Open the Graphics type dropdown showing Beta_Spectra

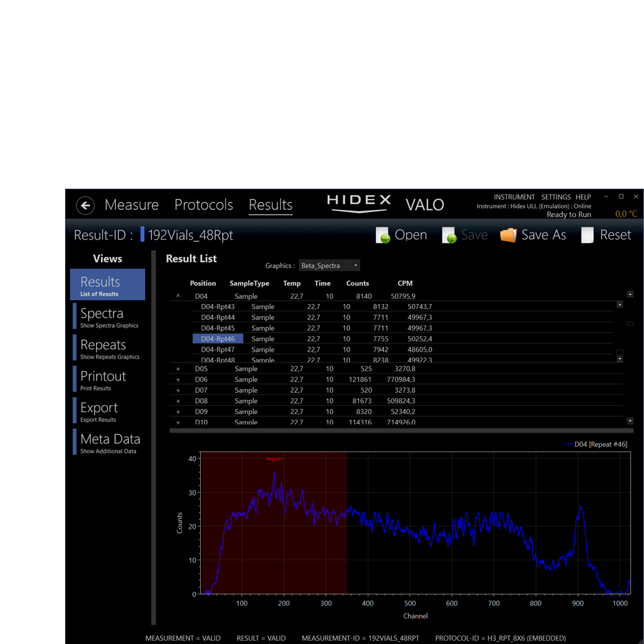pyautogui.click(x=329, y=265)
